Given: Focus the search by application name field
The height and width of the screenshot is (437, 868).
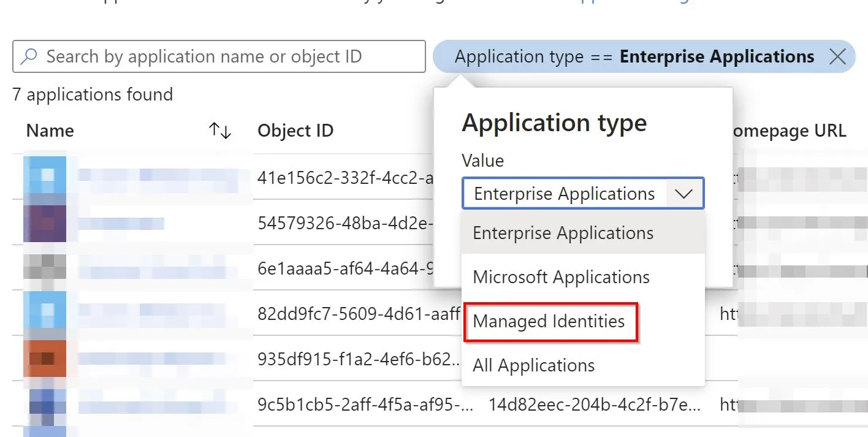Looking at the screenshot, I should click(x=219, y=56).
